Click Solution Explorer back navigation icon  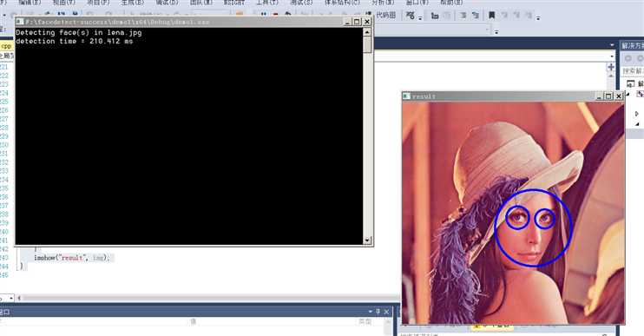click(x=628, y=58)
